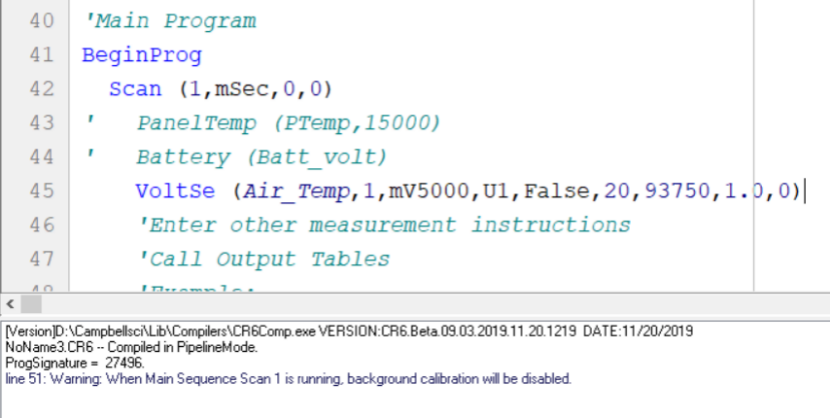
Task: Click the compiler [Version] output line
Action: (x=349, y=332)
